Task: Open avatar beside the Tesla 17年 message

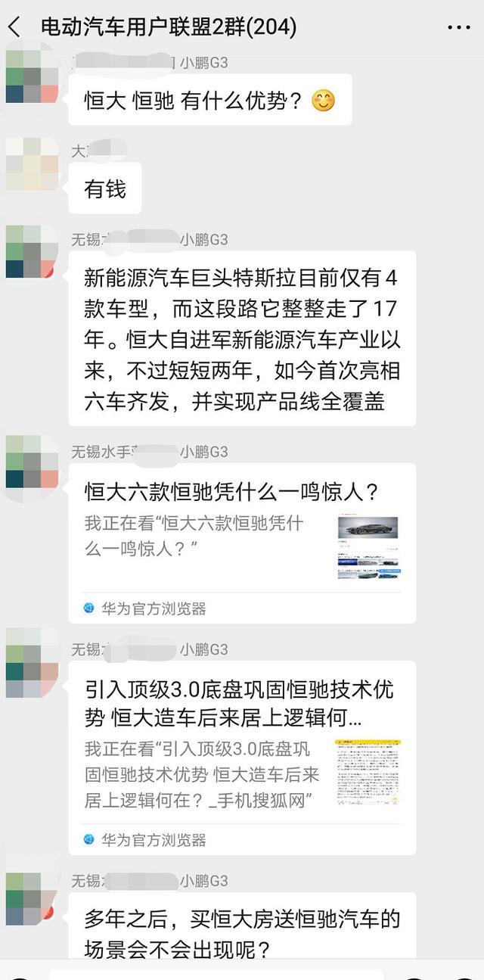Action: tap(32, 252)
